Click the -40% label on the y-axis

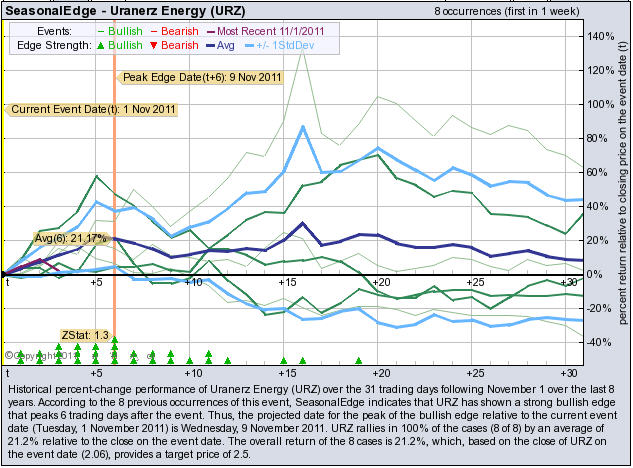[x=601, y=342]
